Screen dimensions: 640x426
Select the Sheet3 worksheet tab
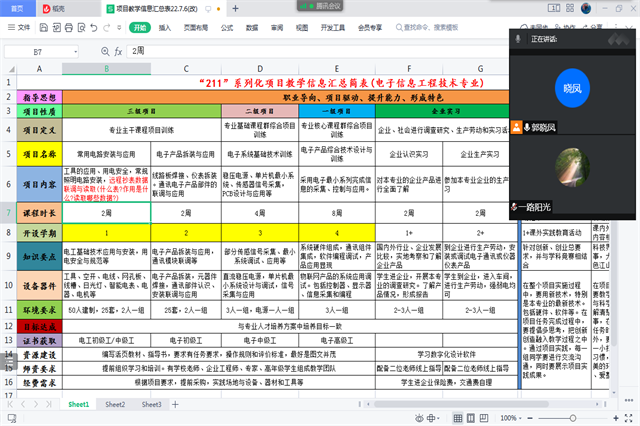[x=151, y=404]
